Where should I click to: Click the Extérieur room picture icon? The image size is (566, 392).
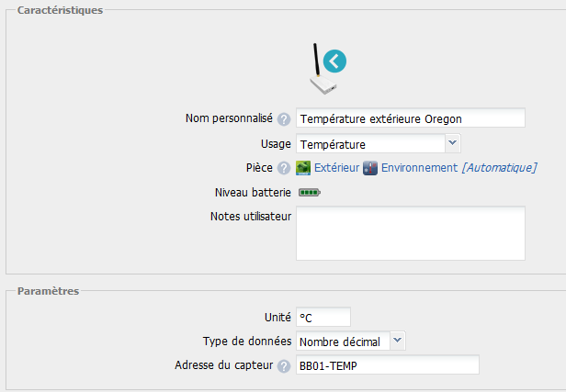tap(303, 168)
